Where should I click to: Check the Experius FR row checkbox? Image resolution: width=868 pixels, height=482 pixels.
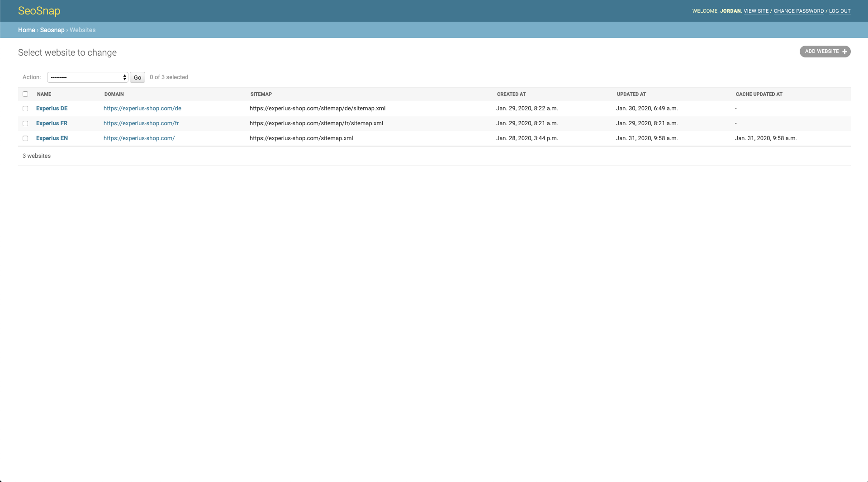25,123
